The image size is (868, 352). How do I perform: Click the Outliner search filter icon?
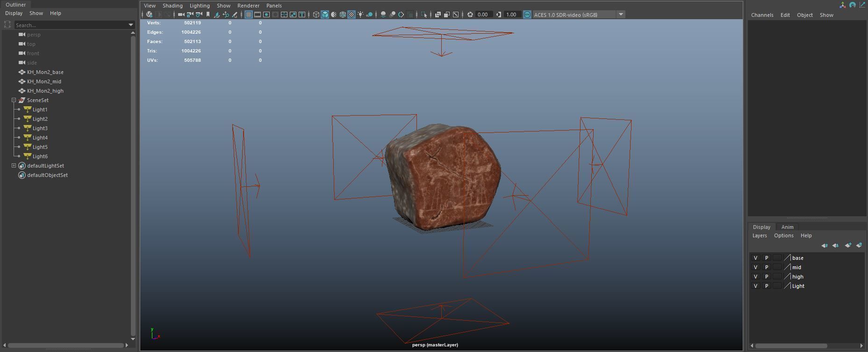pyautogui.click(x=7, y=25)
